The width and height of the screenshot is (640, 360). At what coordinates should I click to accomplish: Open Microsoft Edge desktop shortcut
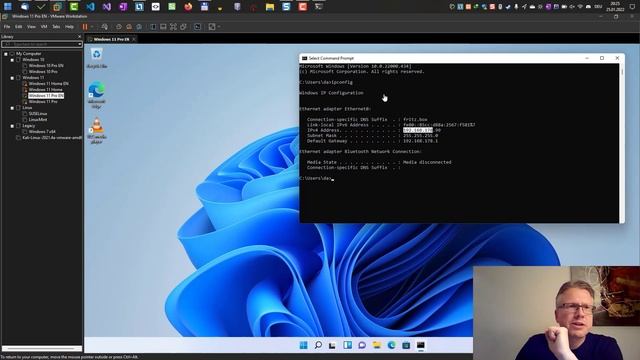pyautogui.click(x=97, y=95)
